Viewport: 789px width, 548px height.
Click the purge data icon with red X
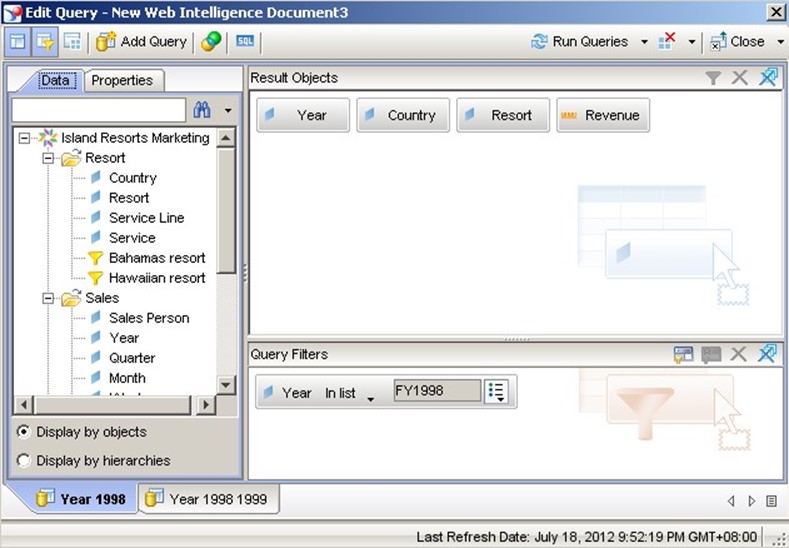pos(667,41)
